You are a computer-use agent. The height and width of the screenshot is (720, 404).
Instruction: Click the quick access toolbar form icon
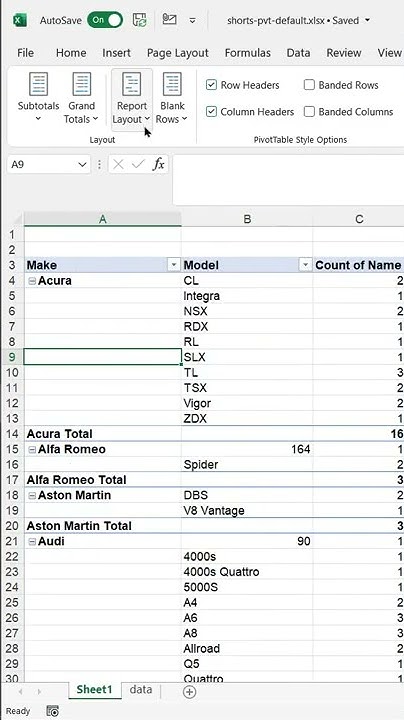(x=169, y=19)
